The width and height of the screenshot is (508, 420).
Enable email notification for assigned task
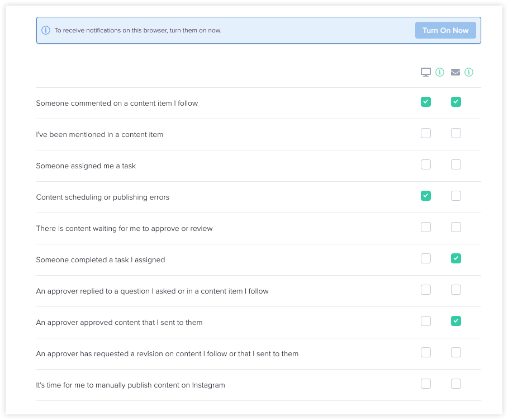(x=456, y=164)
